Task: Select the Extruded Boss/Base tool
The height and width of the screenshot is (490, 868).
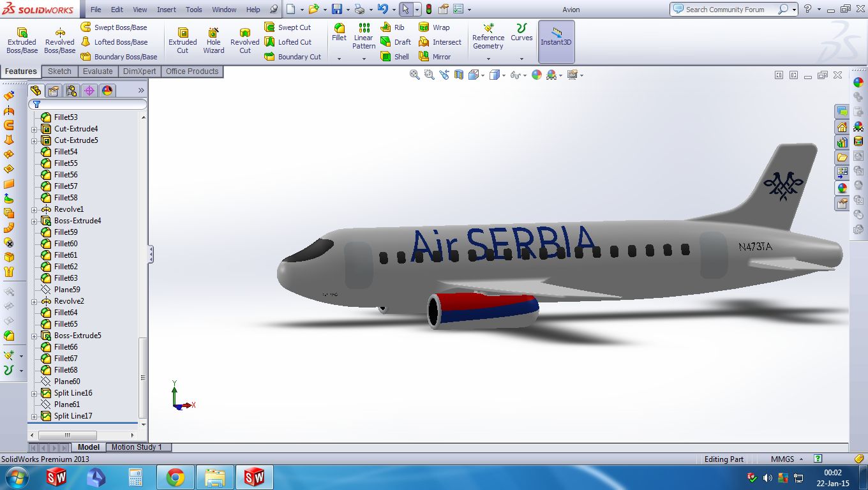Action: 21,38
